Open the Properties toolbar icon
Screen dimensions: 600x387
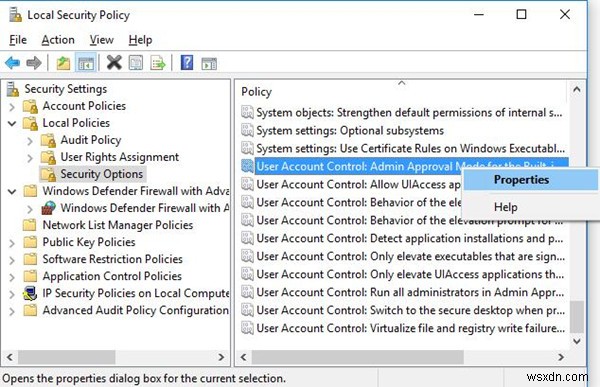click(x=136, y=62)
